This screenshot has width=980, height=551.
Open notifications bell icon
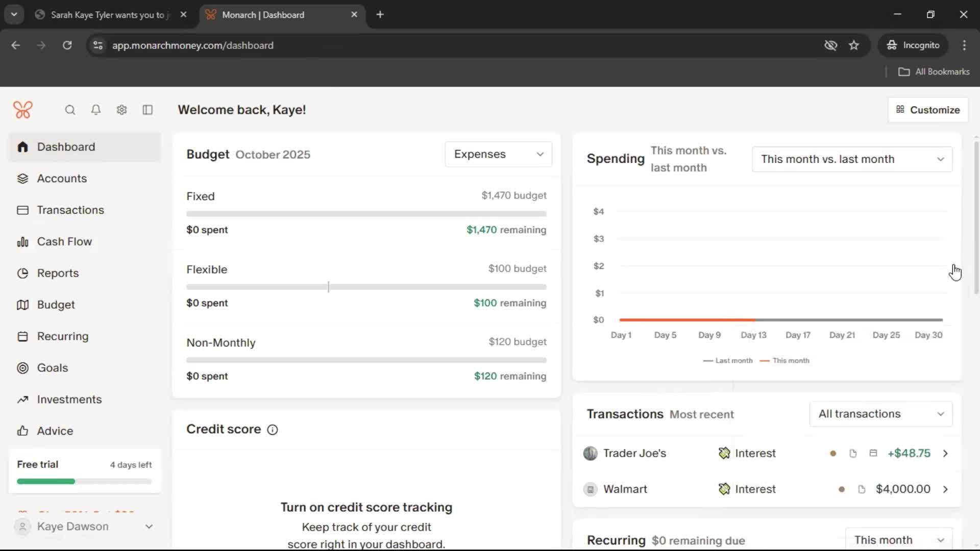click(96, 110)
